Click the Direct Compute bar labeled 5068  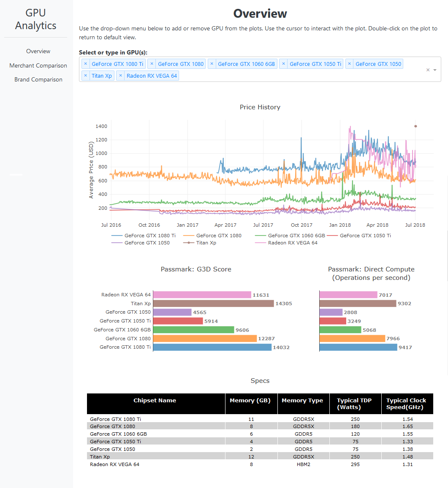pos(340,330)
